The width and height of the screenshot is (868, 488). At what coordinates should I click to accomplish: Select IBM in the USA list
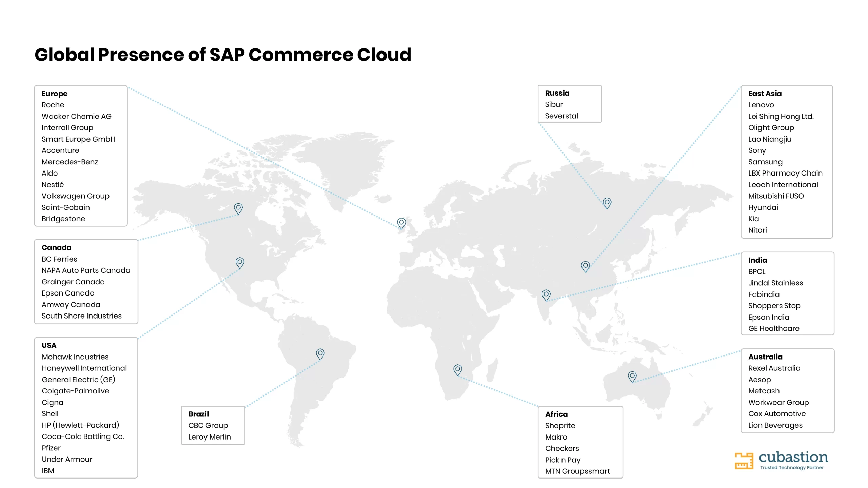[x=48, y=471]
